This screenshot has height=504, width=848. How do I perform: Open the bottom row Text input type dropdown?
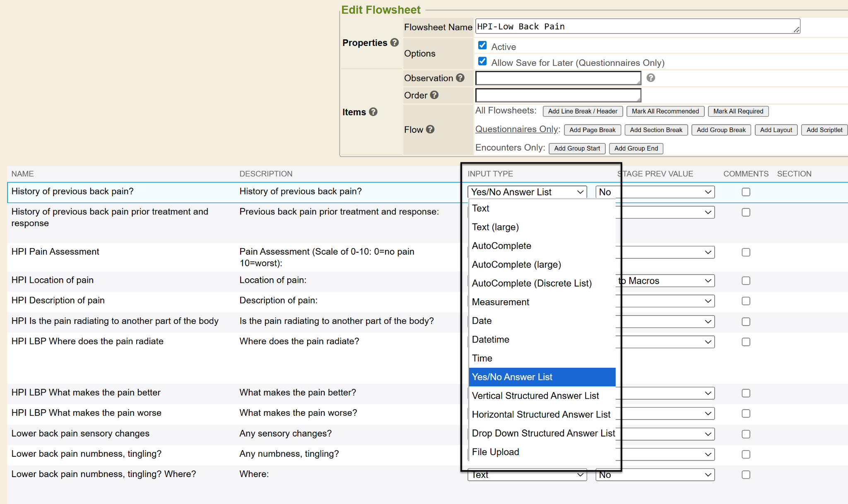(527, 475)
